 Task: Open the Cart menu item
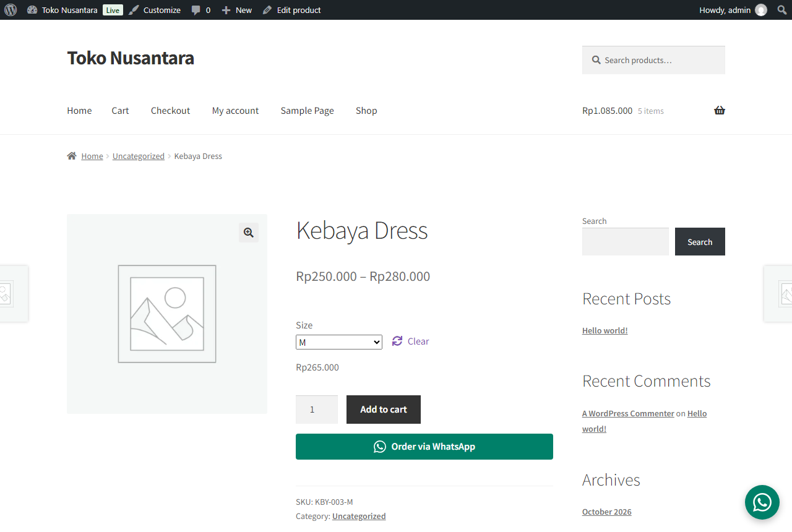click(x=120, y=111)
